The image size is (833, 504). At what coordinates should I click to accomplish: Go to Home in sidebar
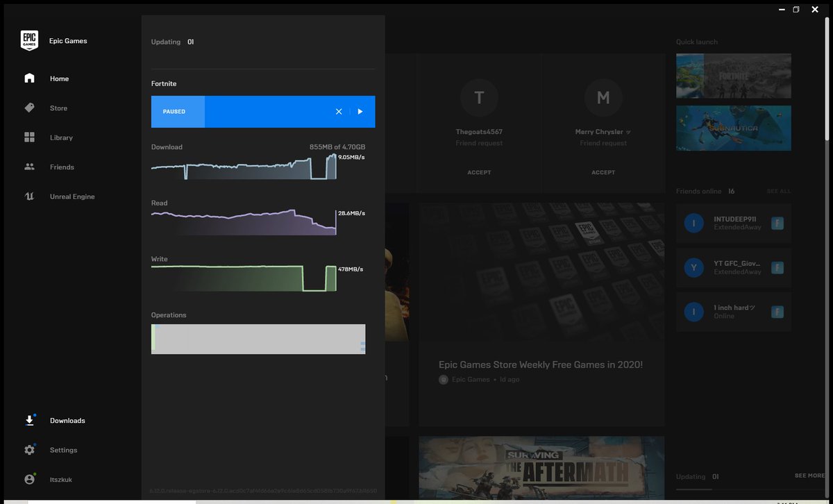point(59,78)
